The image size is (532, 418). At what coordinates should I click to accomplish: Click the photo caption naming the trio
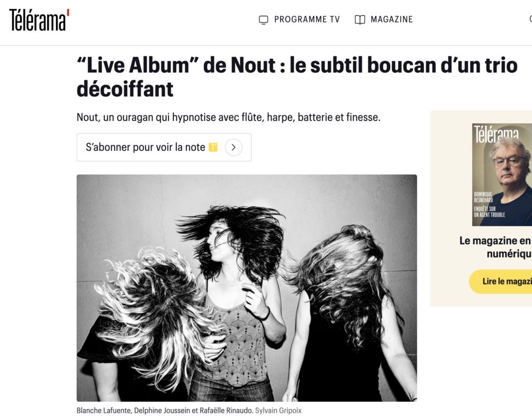point(165,411)
